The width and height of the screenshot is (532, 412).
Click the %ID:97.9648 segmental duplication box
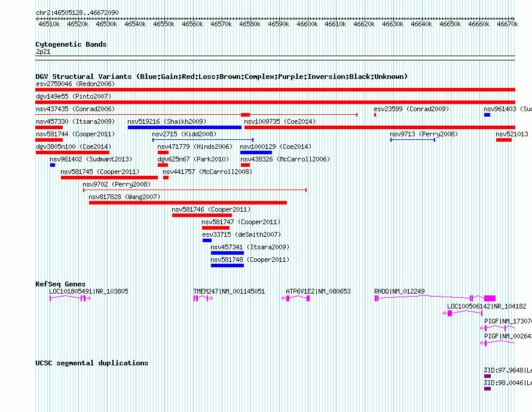pos(487,376)
